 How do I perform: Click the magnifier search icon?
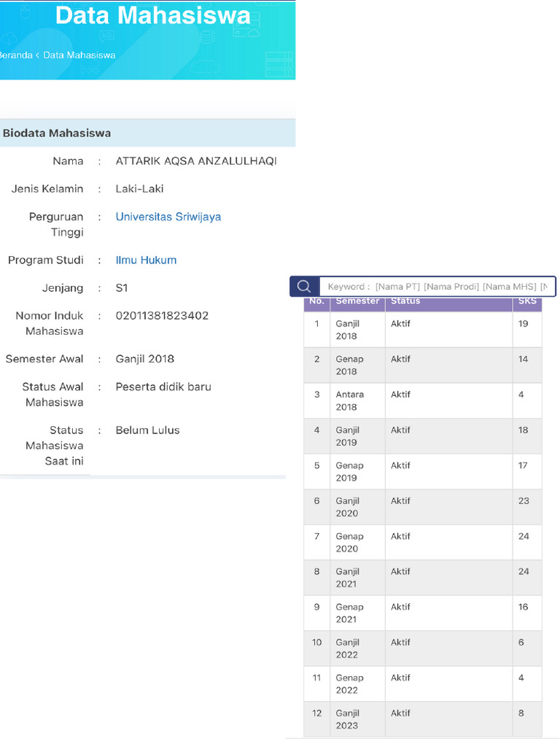[x=304, y=287]
